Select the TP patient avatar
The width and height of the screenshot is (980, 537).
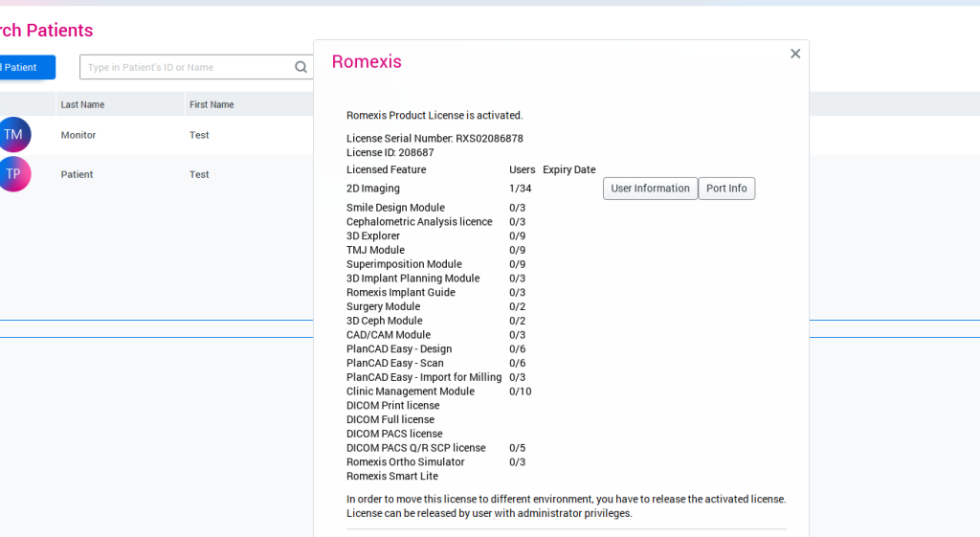[x=13, y=174]
